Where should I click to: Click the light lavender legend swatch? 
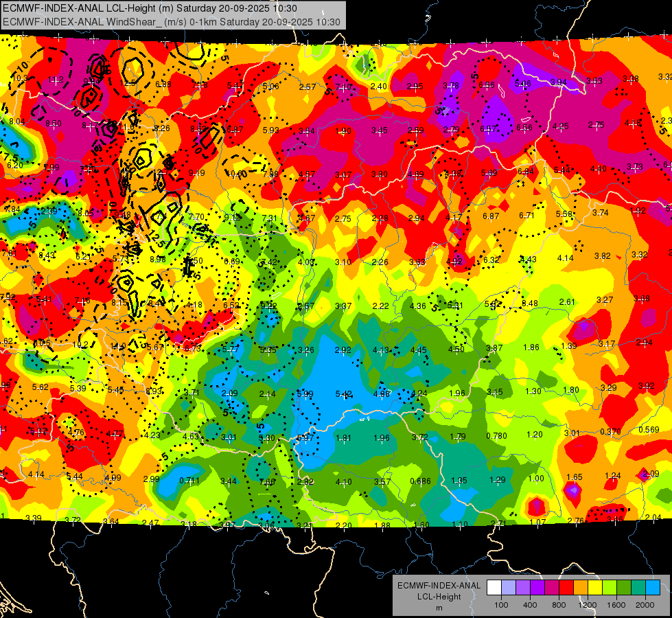point(509,588)
